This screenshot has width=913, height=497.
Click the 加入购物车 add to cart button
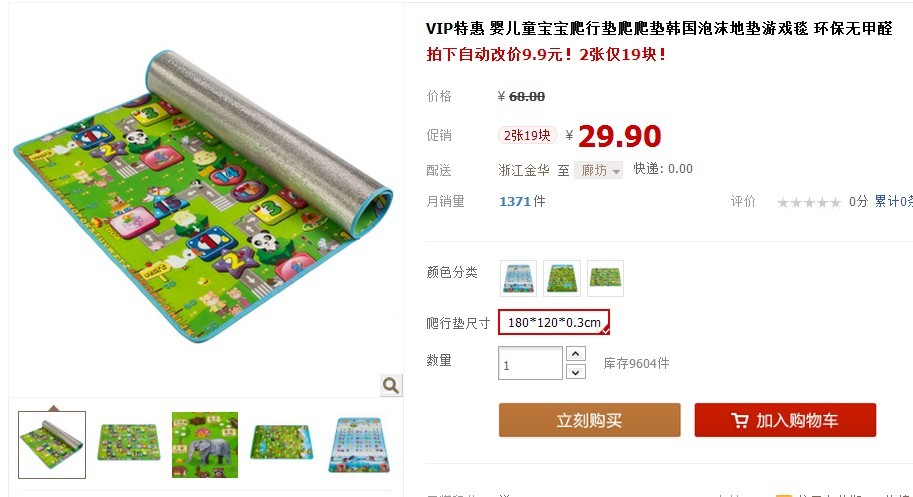pyautogui.click(x=785, y=420)
